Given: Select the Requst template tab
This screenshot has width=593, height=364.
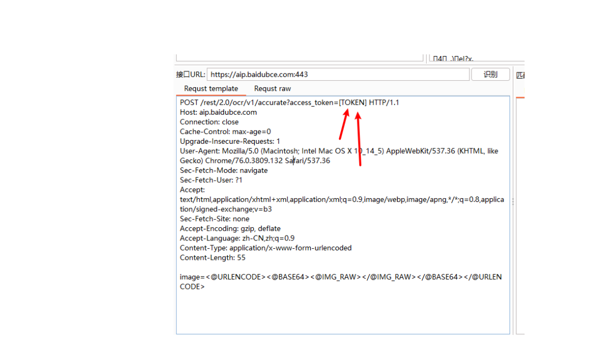Looking at the screenshot, I should [x=211, y=88].
